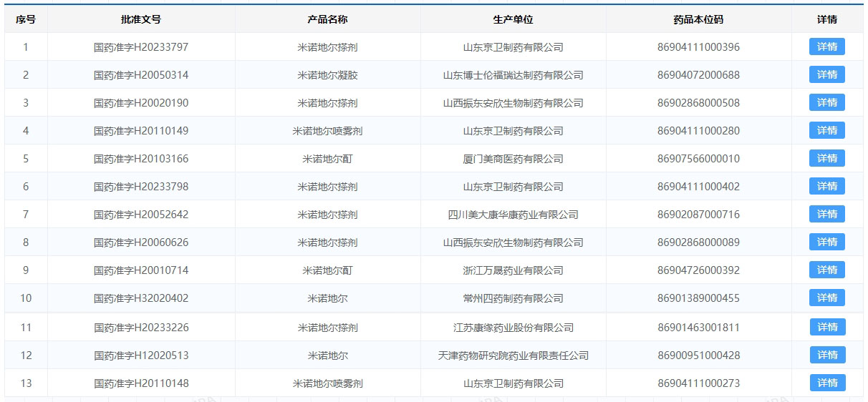The width and height of the screenshot is (868, 402).
Task: Click manufacturer 江苏康缘药业股份有限公司
Action: pyautogui.click(x=513, y=328)
